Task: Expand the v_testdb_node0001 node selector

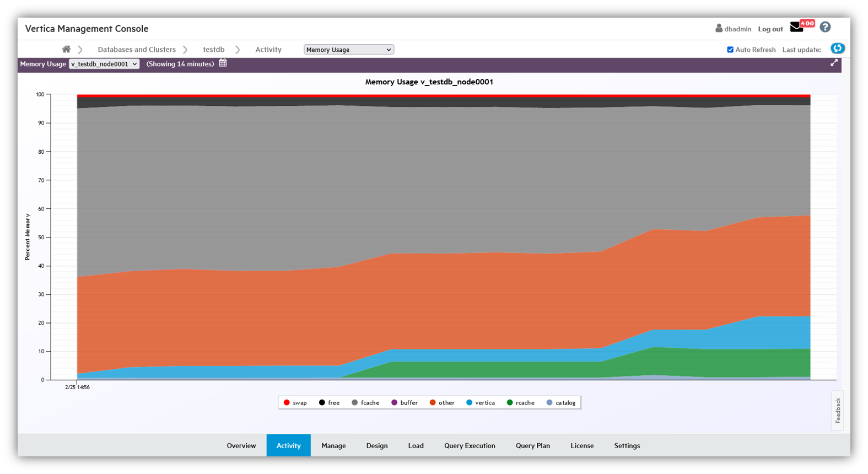Action: coord(104,64)
